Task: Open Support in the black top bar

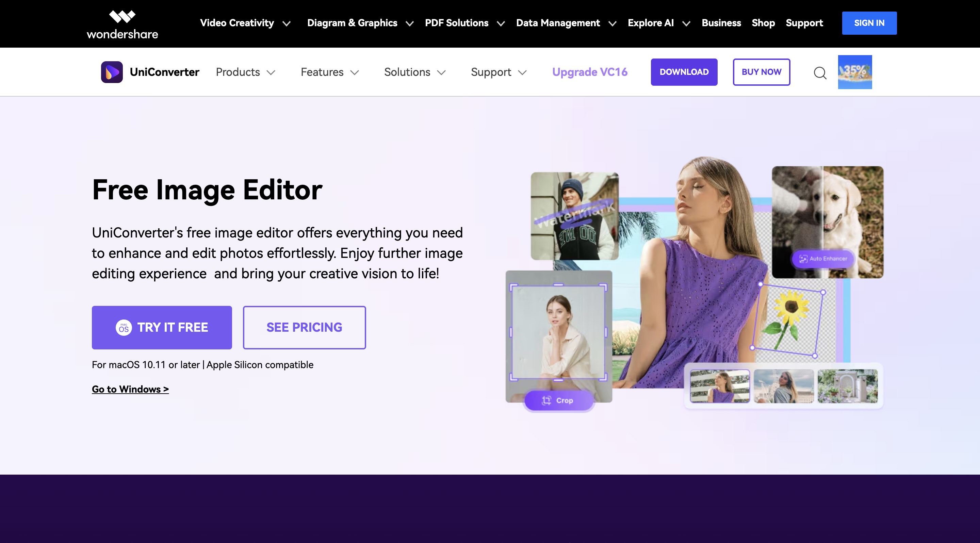Action: click(x=804, y=23)
